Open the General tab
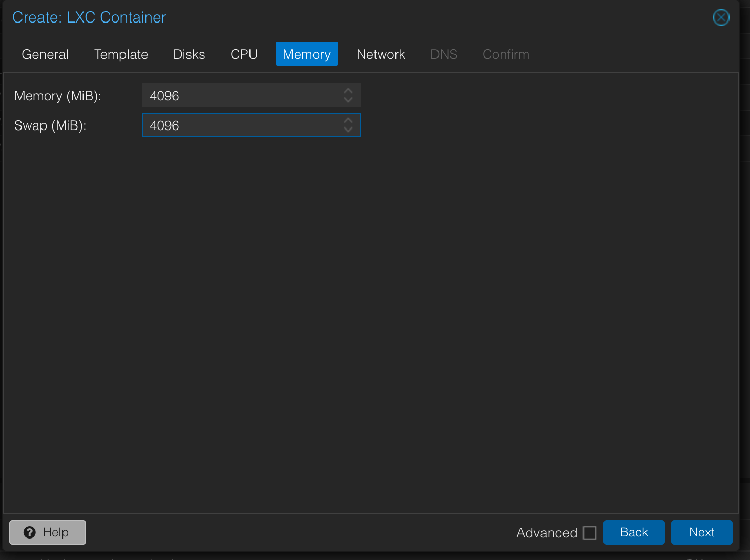Screen dimensions: 750x560 [x=45, y=54]
